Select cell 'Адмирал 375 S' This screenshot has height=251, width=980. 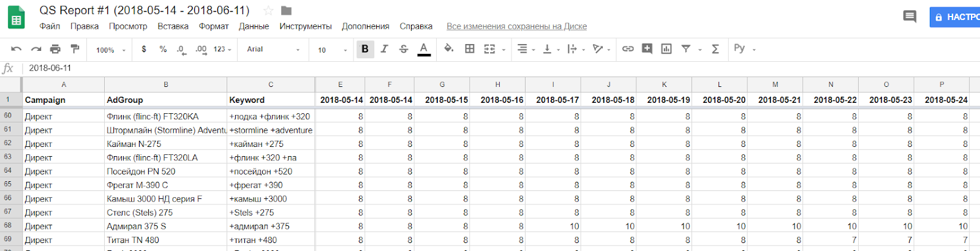pos(165,226)
